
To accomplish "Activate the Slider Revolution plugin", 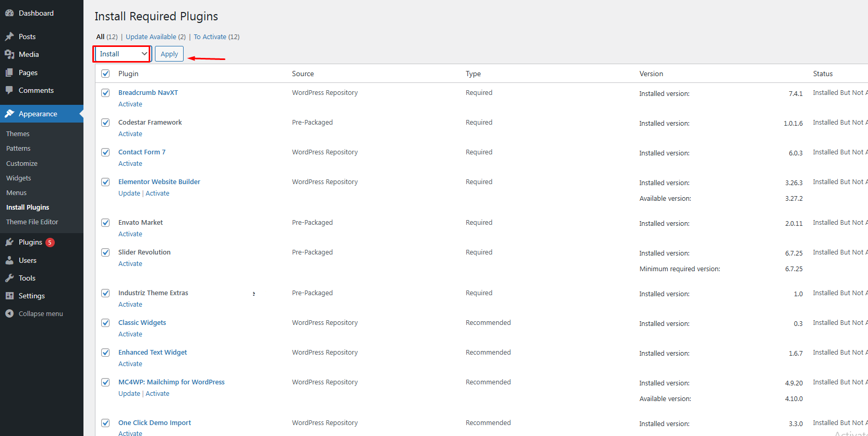I will [130, 264].
